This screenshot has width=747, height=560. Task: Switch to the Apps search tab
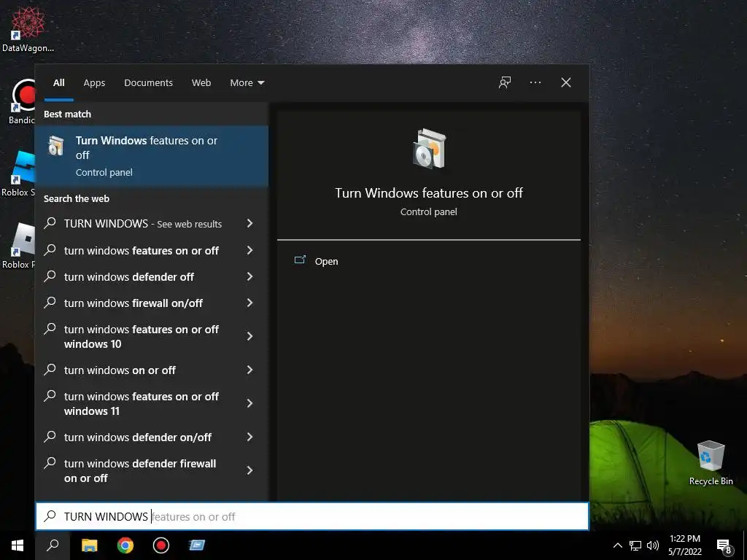click(x=94, y=83)
